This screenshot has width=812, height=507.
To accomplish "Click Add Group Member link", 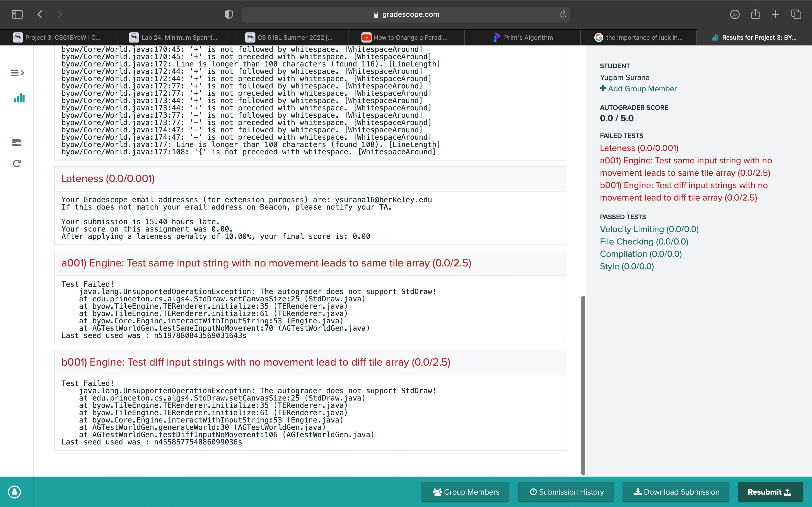I will coord(638,88).
